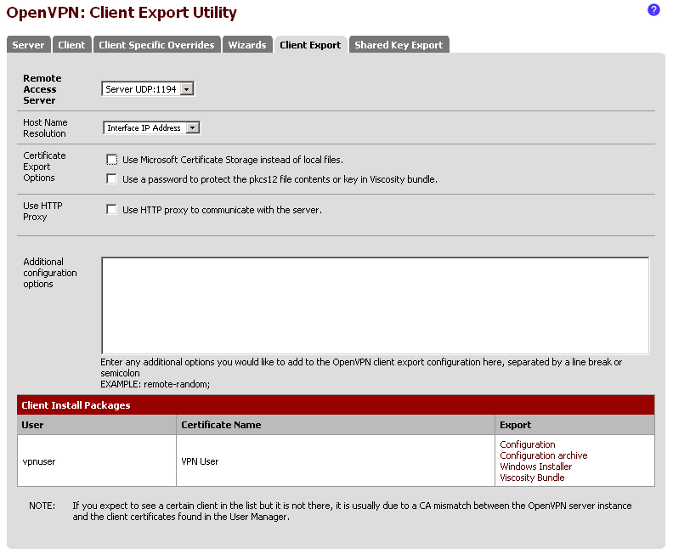Download the Configuration archive export
Image resolution: width=673 pixels, height=554 pixels.
[x=543, y=456]
